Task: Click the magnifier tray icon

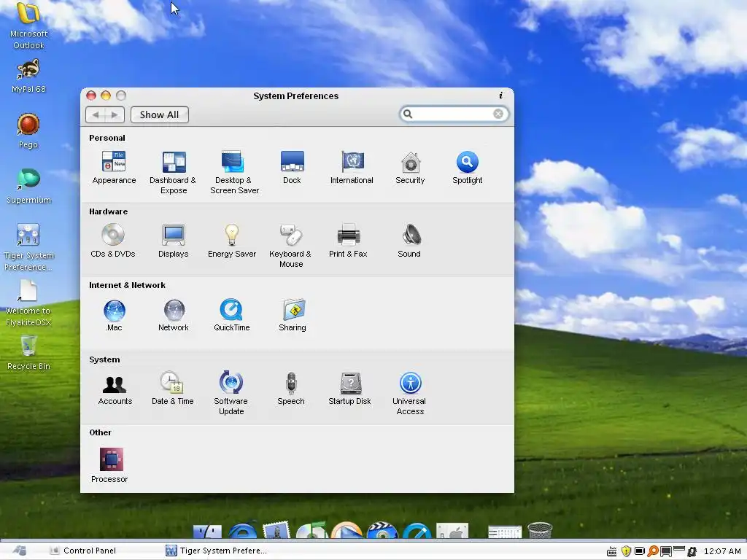Action: pyautogui.click(x=653, y=551)
